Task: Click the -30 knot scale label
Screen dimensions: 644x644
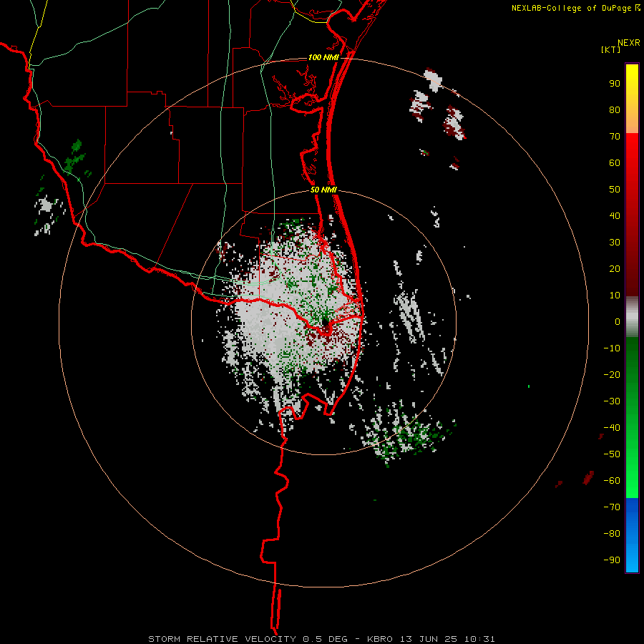Action: pyautogui.click(x=612, y=401)
